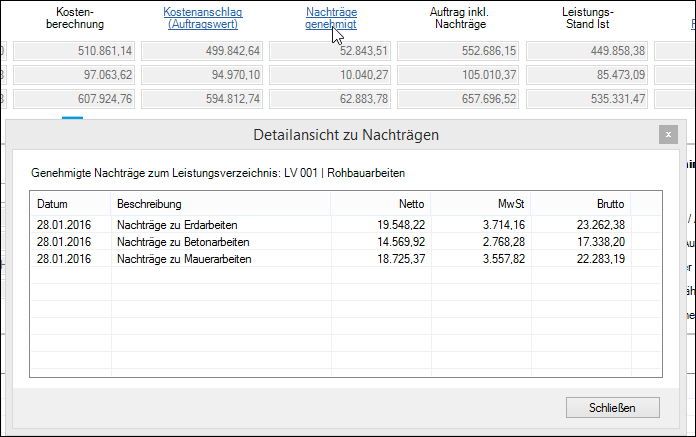Image resolution: width=696 pixels, height=437 pixels.
Task: Click the Kostenberechnung field 510.861,14
Action: (74, 51)
